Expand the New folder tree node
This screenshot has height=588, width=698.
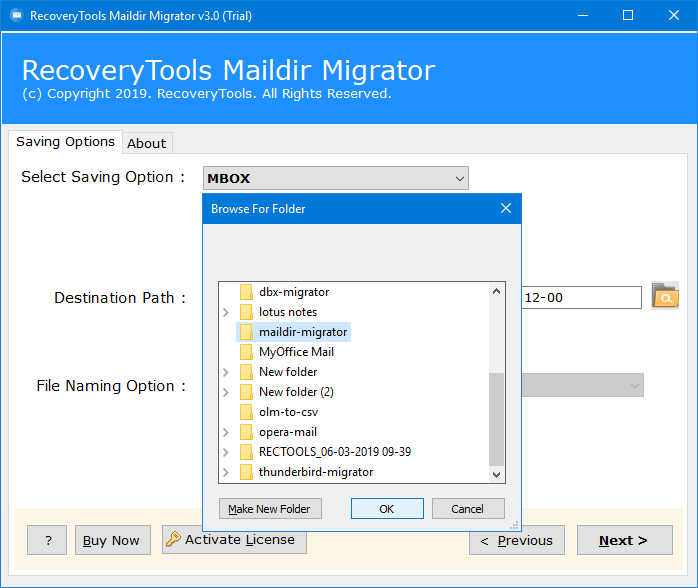226,372
